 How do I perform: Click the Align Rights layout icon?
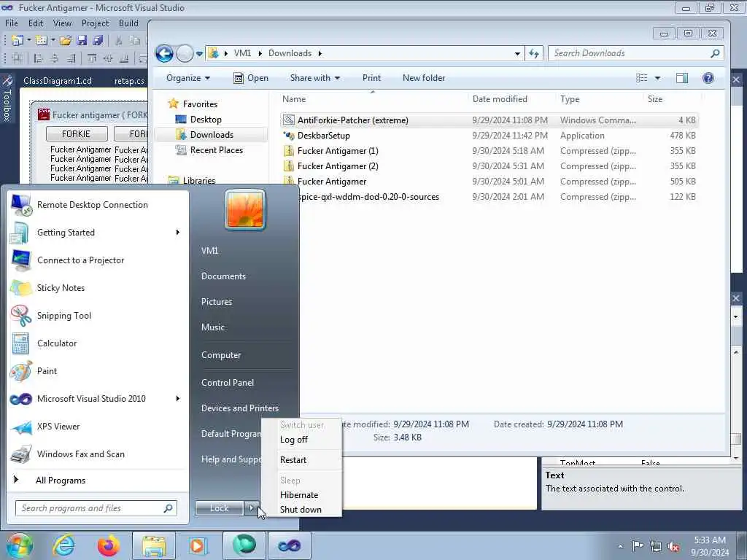[71, 58]
